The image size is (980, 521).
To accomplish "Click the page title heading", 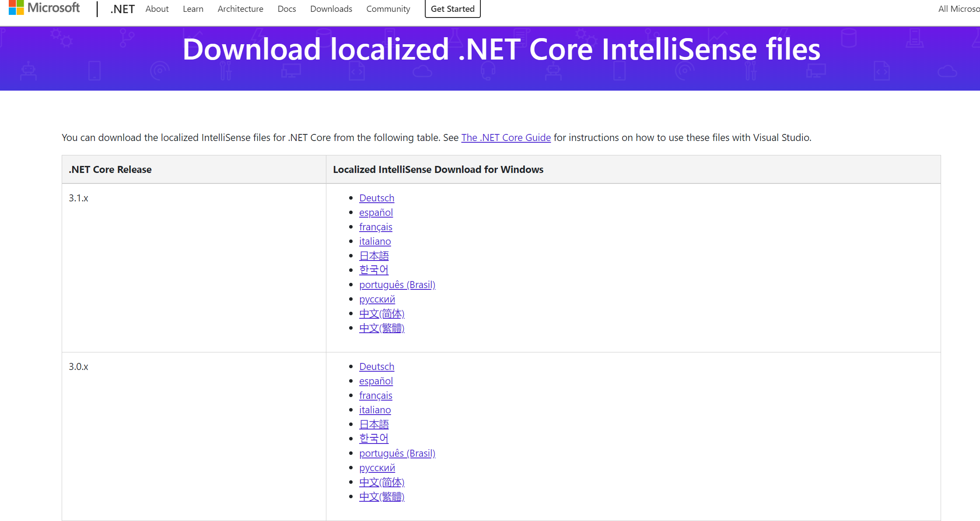I will (501, 49).
